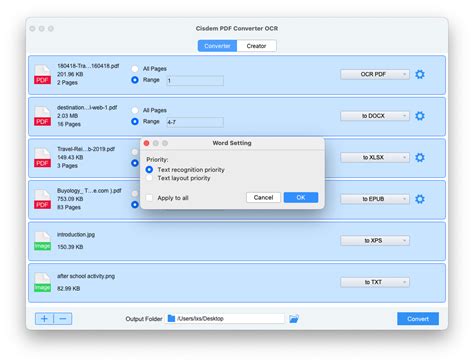Select All Pages for destination web-1 file

coord(135,110)
